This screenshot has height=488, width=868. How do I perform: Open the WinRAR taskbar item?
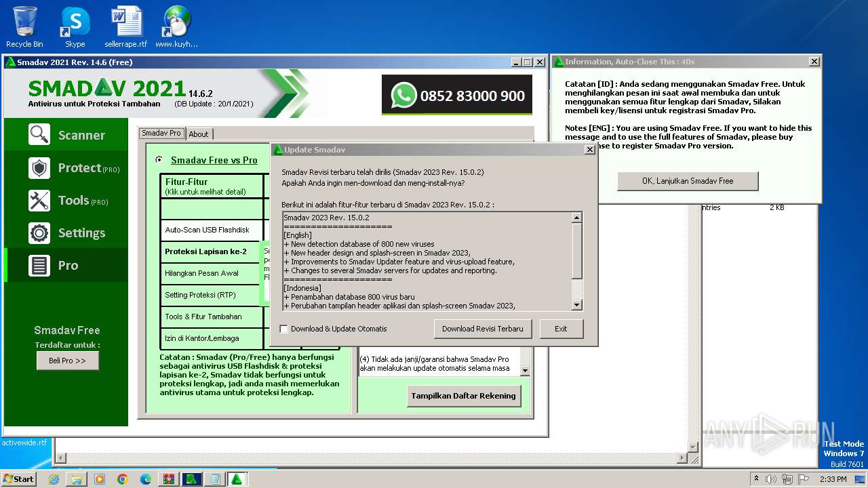[x=168, y=479]
